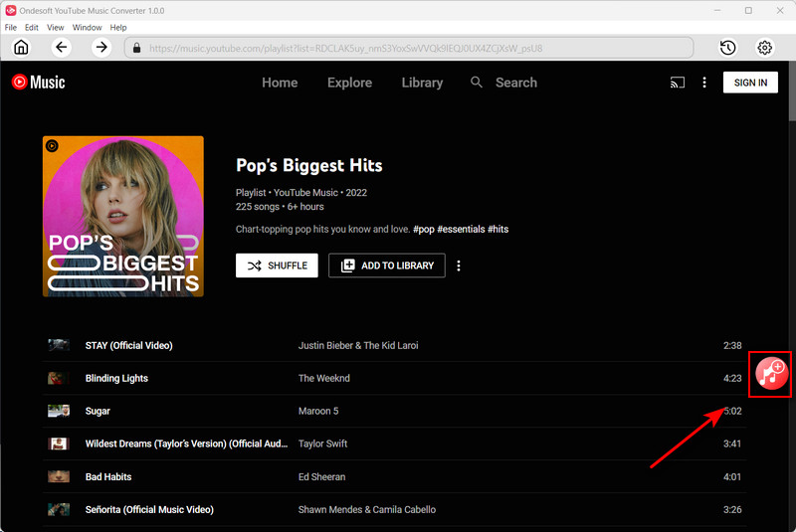Click the Search field text
This screenshot has width=796, height=532.
tap(515, 83)
